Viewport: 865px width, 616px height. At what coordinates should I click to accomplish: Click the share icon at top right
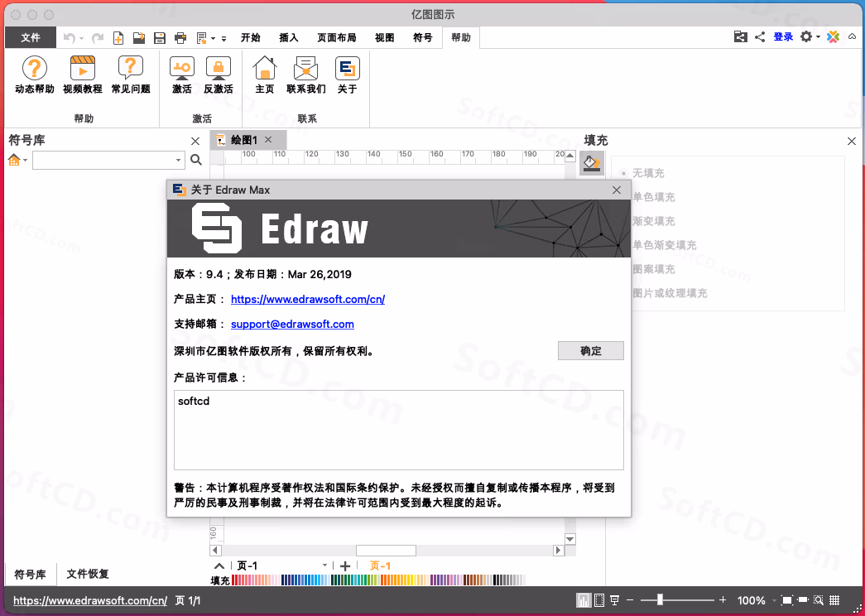click(760, 37)
